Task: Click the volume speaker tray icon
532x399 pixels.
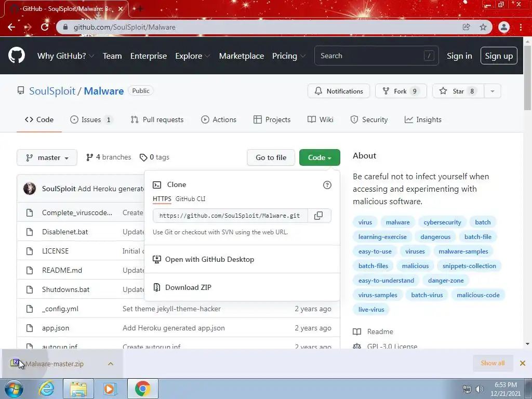Action: pos(480,389)
